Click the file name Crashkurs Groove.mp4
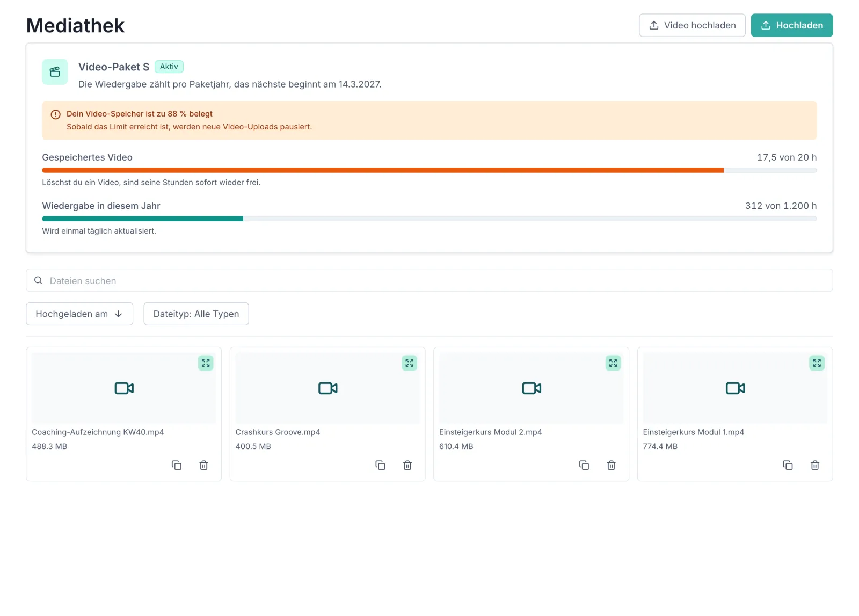859x616 pixels. point(278,432)
